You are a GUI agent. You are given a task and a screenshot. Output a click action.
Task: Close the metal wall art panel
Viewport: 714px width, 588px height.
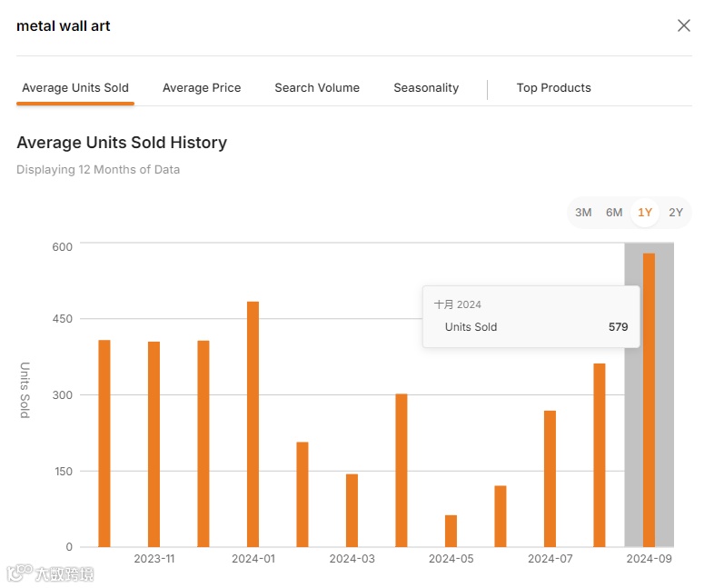(684, 25)
